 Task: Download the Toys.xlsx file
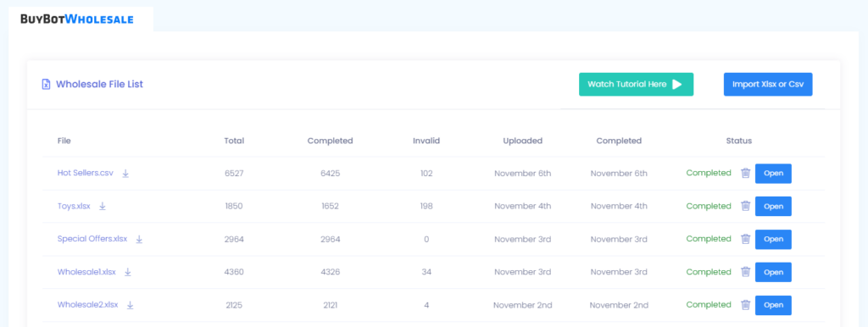click(x=103, y=206)
